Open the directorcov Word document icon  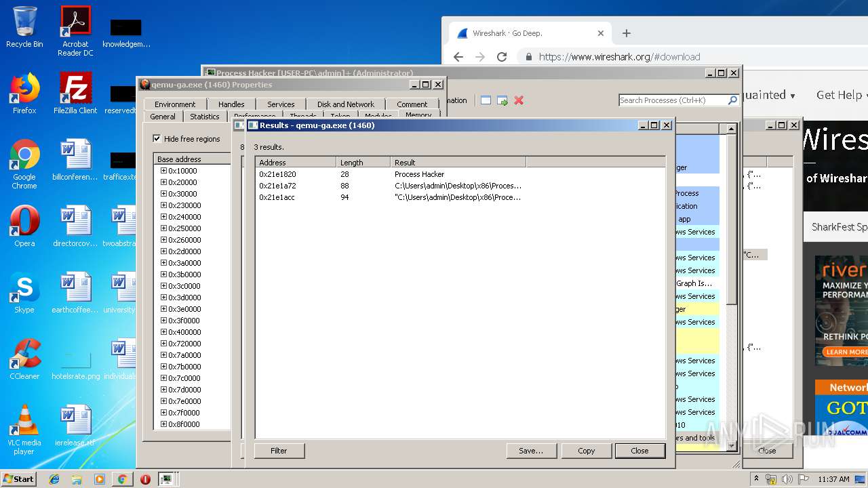click(x=75, y=226)
